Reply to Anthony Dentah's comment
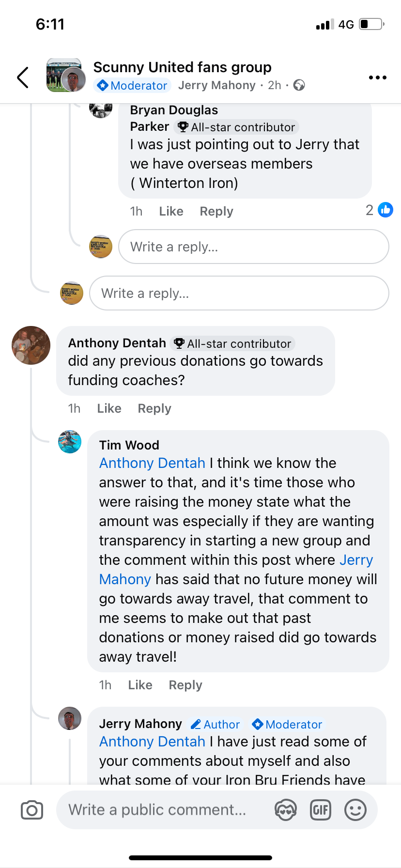 point(154,408)
